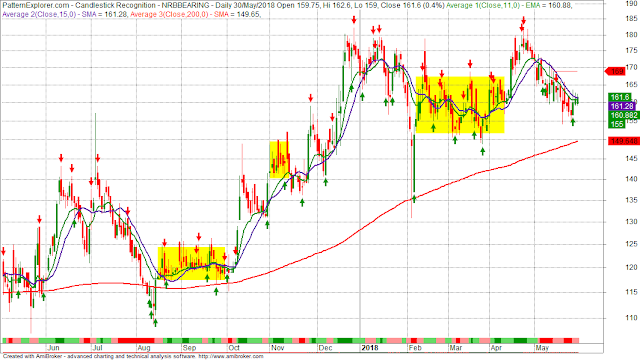Click the purple 161.28 SMA value label

(x=622, y=106)
